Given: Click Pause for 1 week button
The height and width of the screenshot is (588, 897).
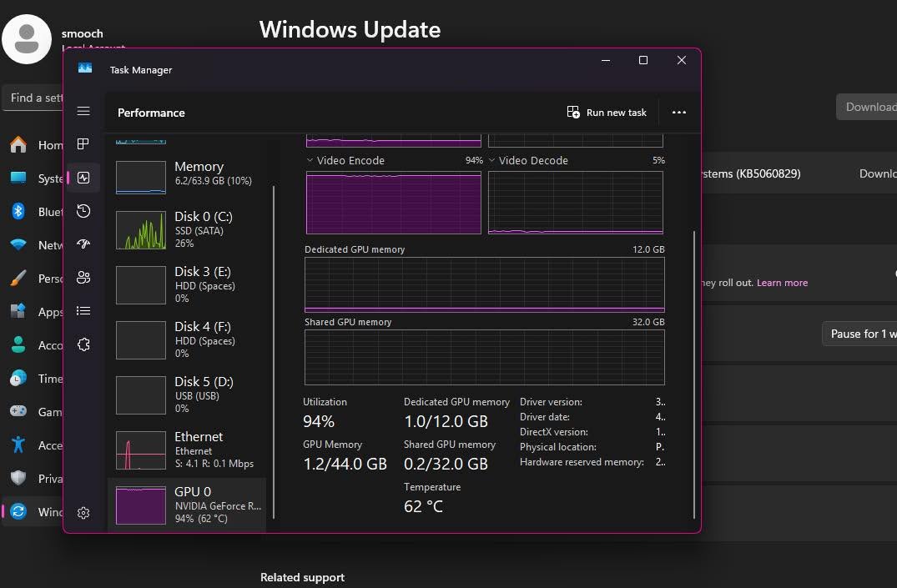Looking at the screenshot, I should pyautogui.click(x=859, y=334).
